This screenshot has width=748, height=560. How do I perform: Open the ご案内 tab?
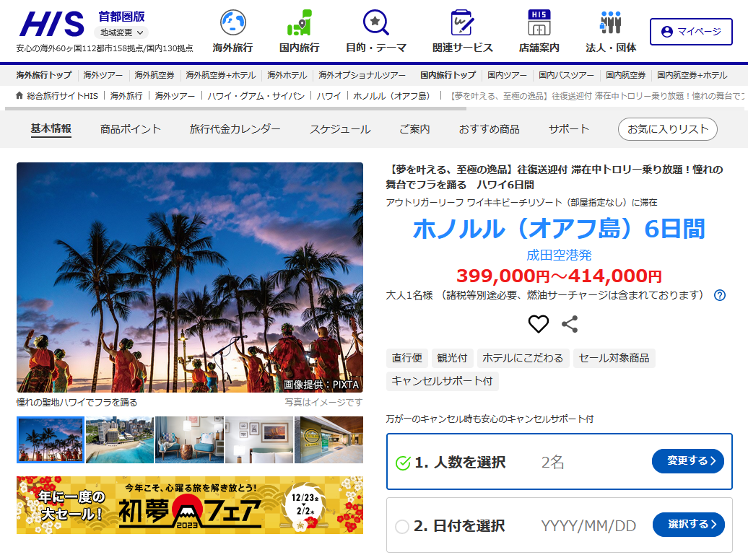click(x=414, y=129)
